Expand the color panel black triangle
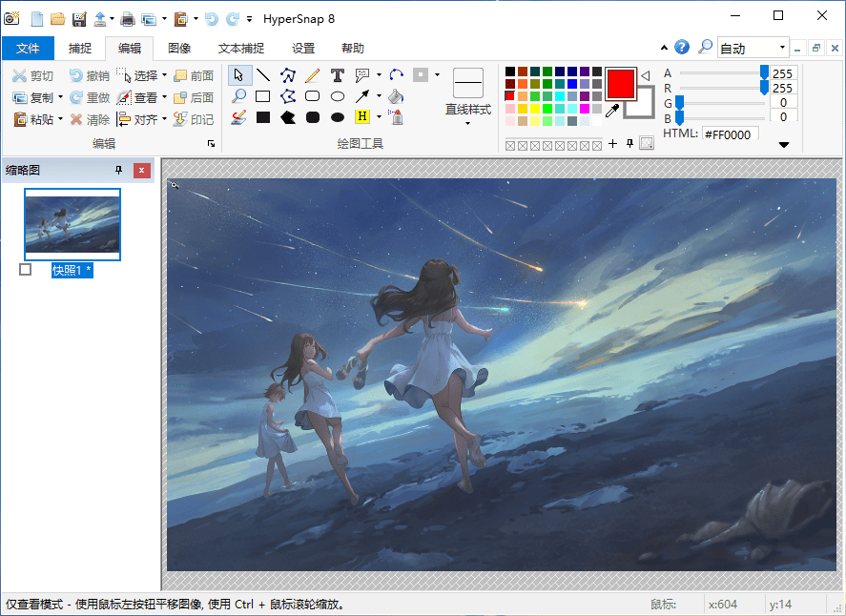The width and height of the screenshot is (846, 616). coord(784,145)
